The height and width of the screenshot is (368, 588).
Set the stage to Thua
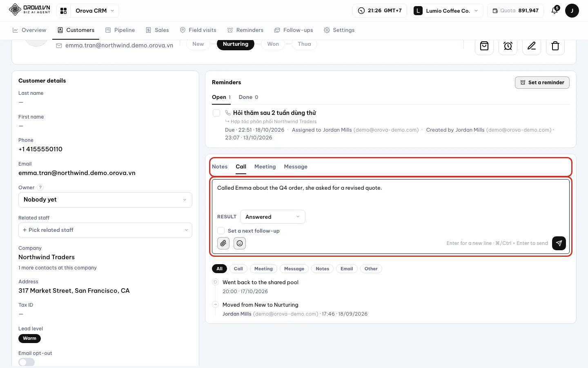[x=304, y=44]
